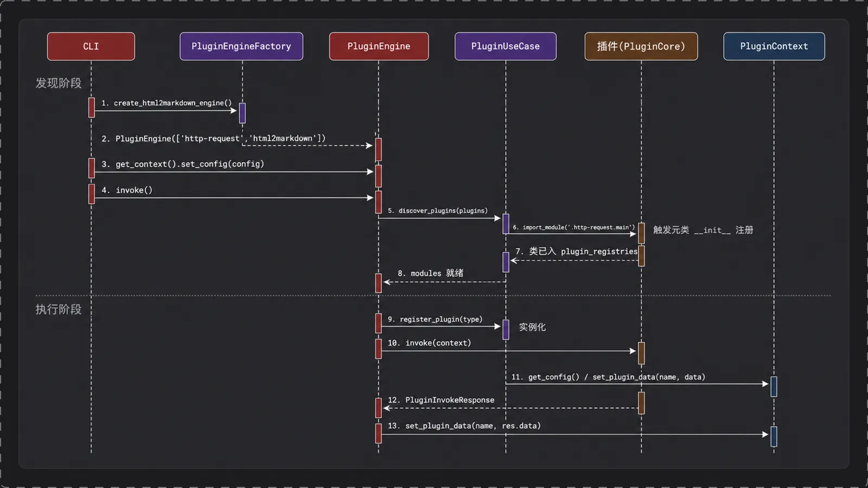
Task: Select message 10 invoke(context)
Action: click(x=430, y=343)
